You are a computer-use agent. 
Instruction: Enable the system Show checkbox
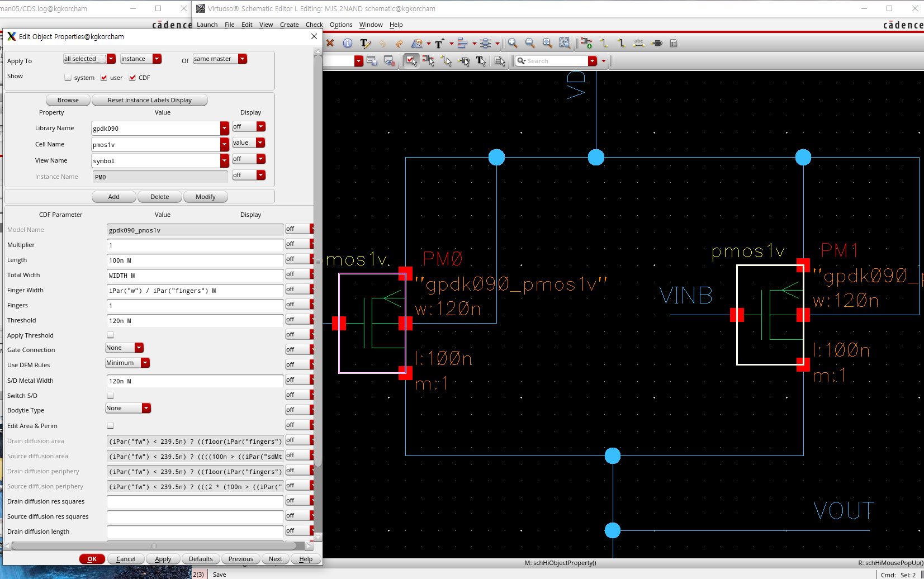click(68, 78)
